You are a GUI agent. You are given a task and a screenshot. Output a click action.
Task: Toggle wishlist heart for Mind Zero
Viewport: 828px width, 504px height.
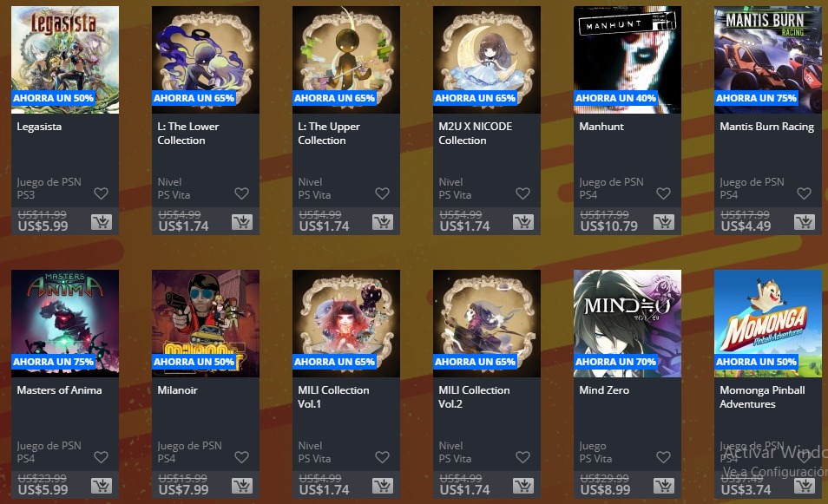(x=663, y=457)
